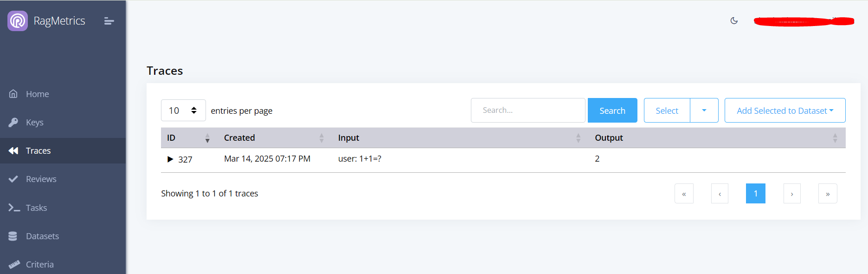This screenshot has width=868, height=274.
Task: Select the Traces sidebar item
Action: [x=63, y=150]
